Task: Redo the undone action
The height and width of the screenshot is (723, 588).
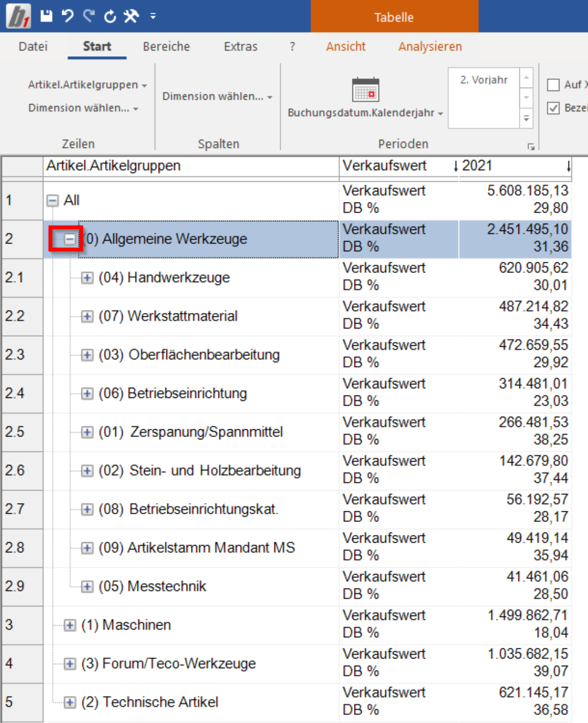Action: (x=89, y=16)
